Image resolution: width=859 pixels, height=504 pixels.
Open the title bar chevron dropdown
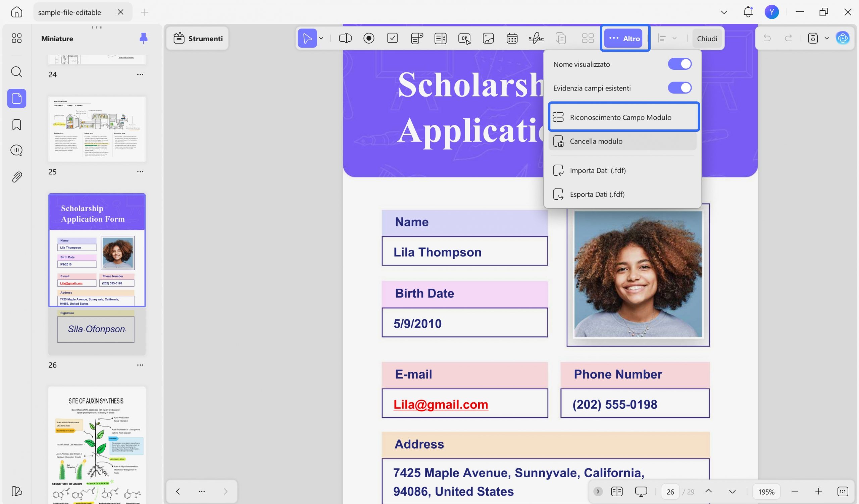point(724,12)
